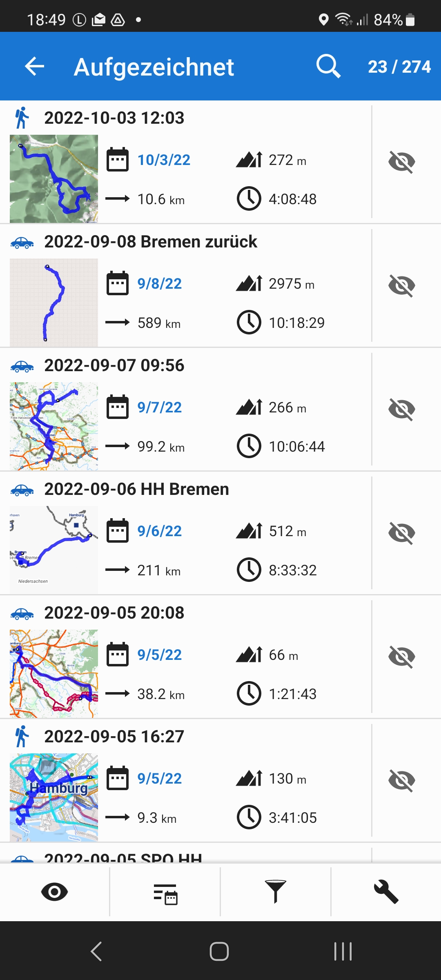Select the 2022-09-05 20:08 track title

[x=114, y=613]
